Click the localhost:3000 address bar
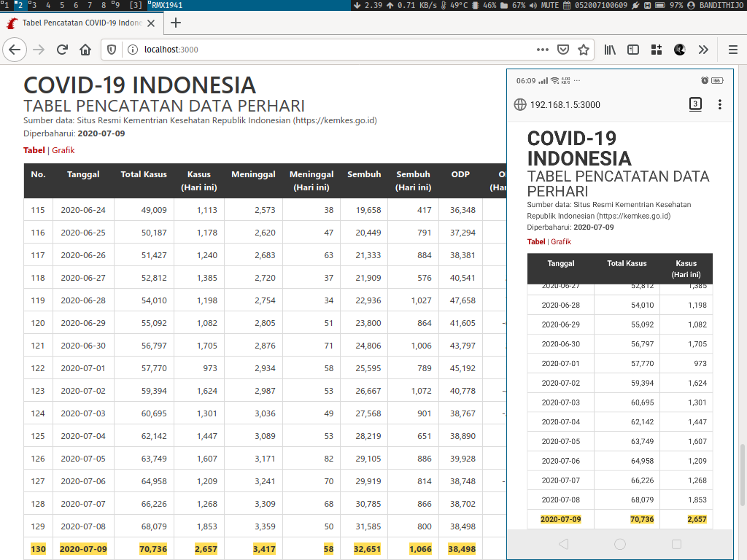The height and width of the screenshot is (560, 747). tap(219, 50)
